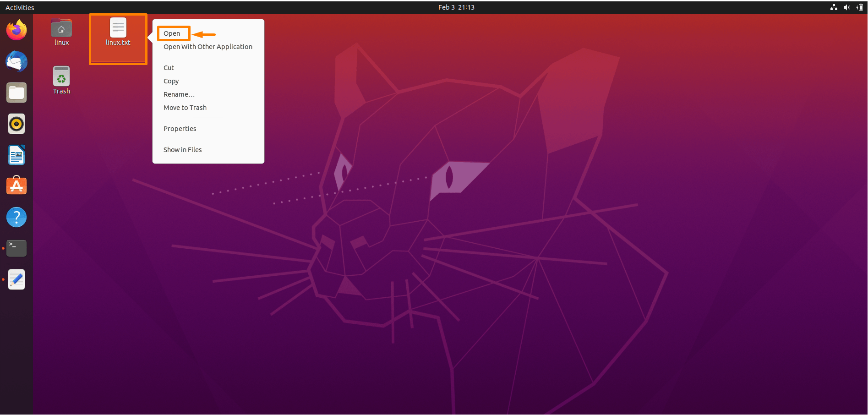Choose Rename… for linux.txt
868x415 pixels.
point(179,94)
